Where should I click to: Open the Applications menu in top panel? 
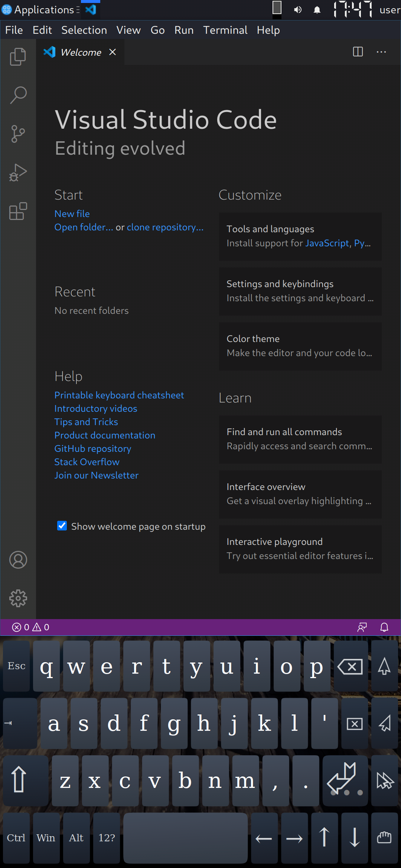[40, 10]
